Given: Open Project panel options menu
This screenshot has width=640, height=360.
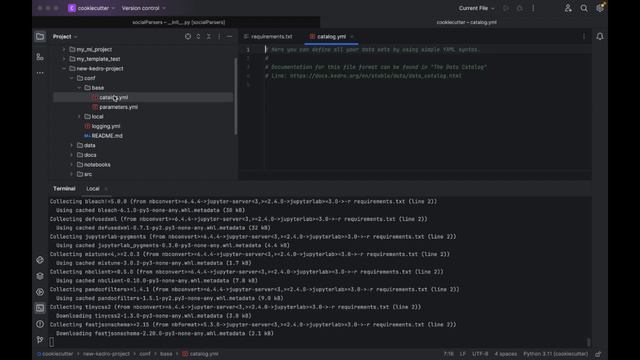Looking at the screenshot, I should pos(219,37).
